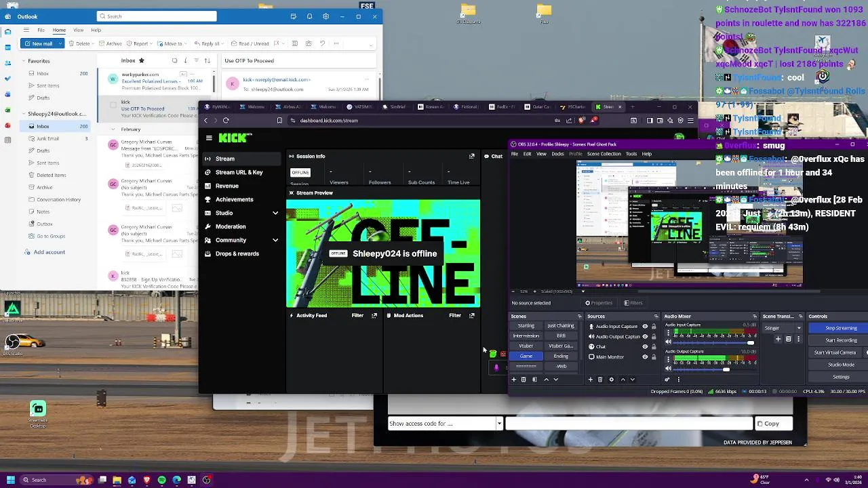The width and height of the screenshot is (868, 488).
Task: Lock the Audio Input Capture source
Action: pos(654,326)
